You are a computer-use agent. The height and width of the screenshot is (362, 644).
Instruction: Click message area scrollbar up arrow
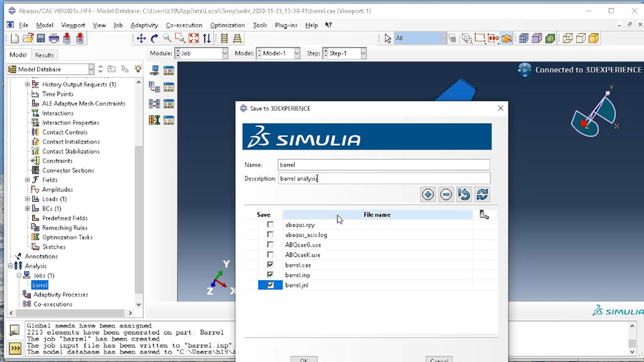click(632, 326)
